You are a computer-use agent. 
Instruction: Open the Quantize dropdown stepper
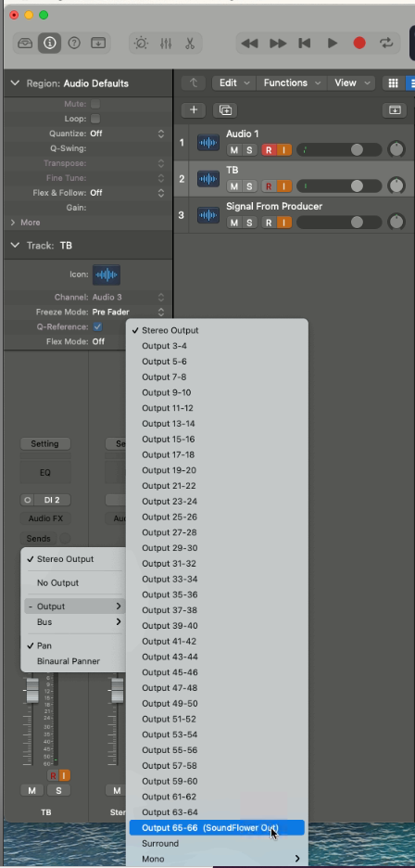pyautogui.click(x=161, y=134)
